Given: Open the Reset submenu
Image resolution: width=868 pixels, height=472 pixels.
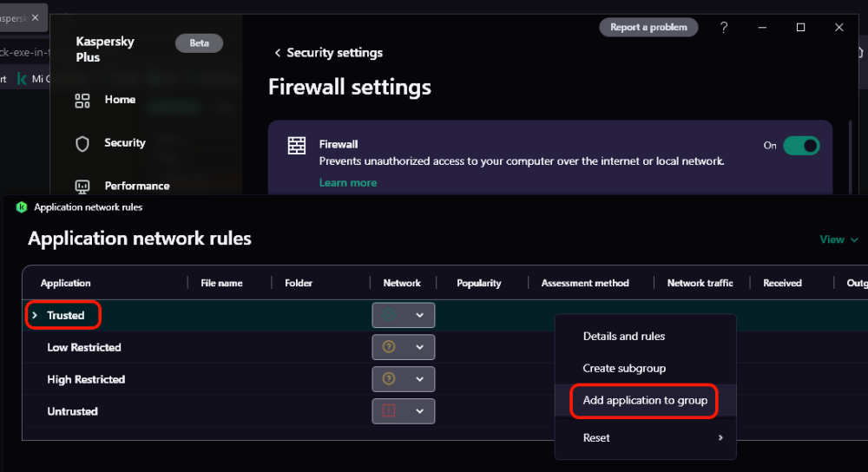Looking at the screenshot, I should (x=645, y=437).
